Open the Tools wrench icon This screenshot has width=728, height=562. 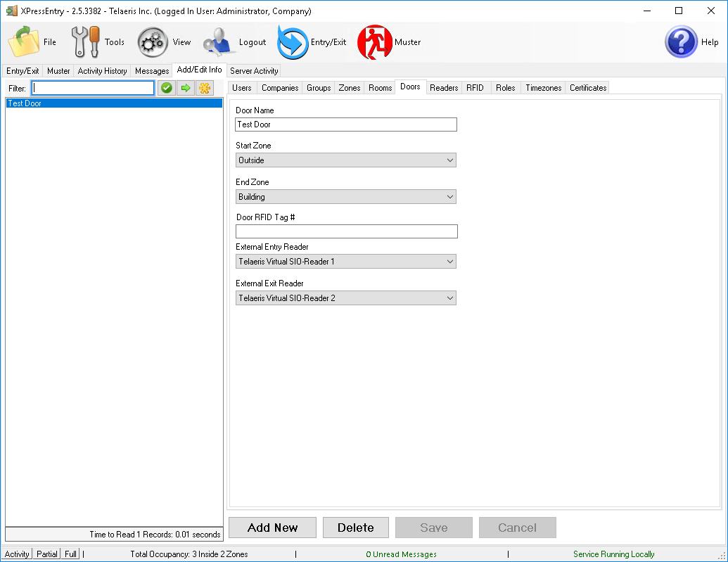87,42
